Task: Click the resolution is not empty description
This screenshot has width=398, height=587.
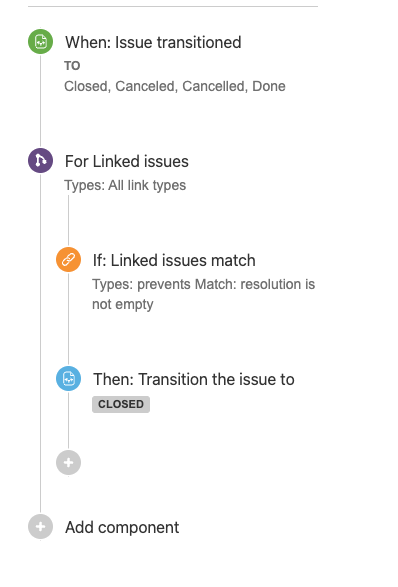Action: [x=203, y=294]
